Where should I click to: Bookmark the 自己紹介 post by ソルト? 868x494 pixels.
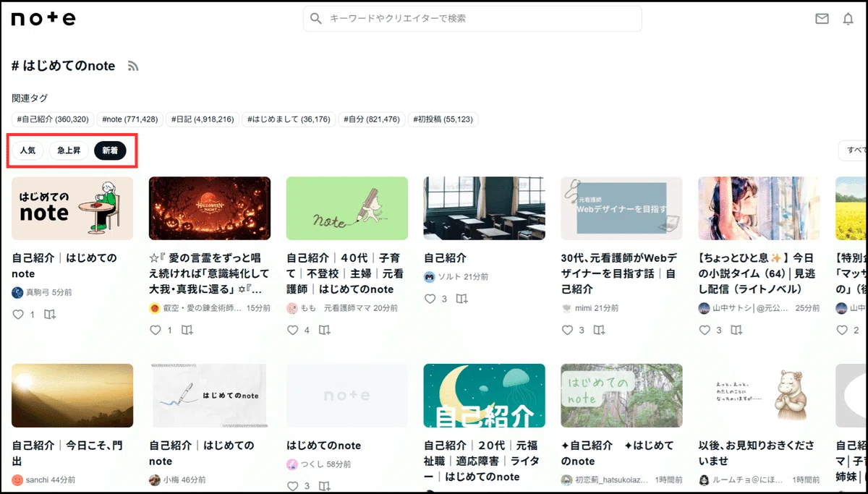pos(462,299)
